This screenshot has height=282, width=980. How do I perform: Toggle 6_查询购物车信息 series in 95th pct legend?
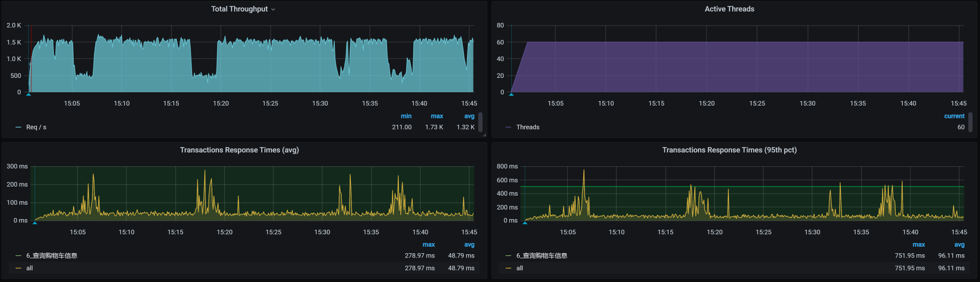(541, 256)
